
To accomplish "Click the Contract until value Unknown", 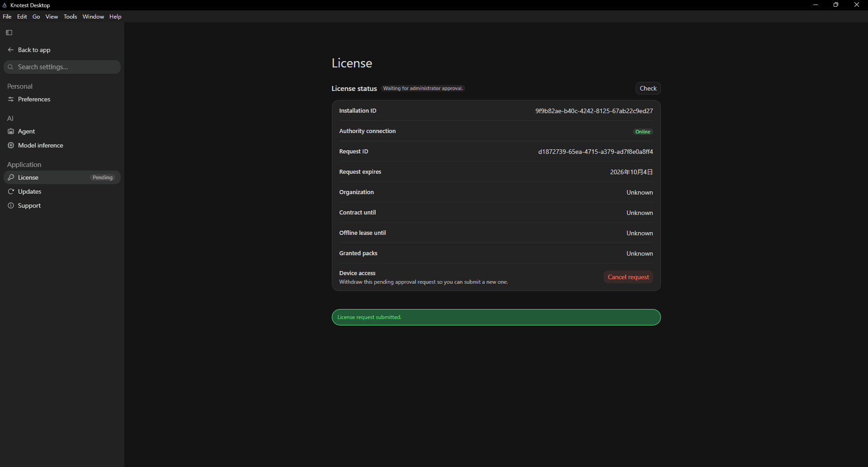I will (x=639, y=213).
